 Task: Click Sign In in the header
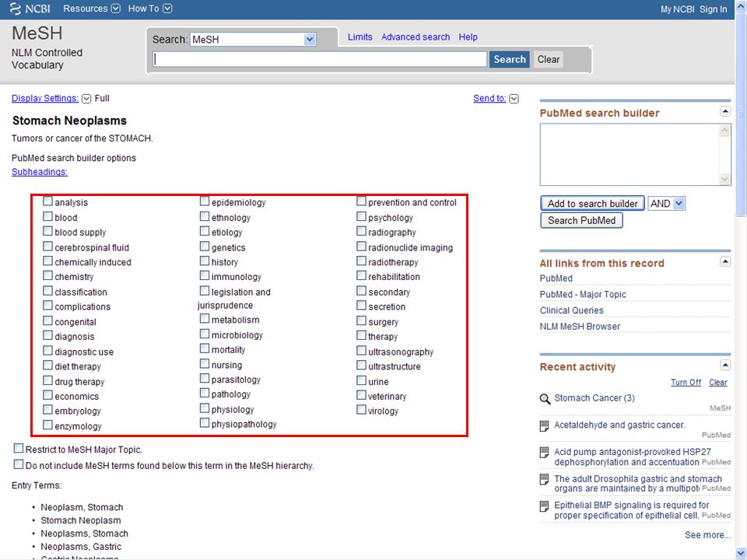[x=714, y=9]
